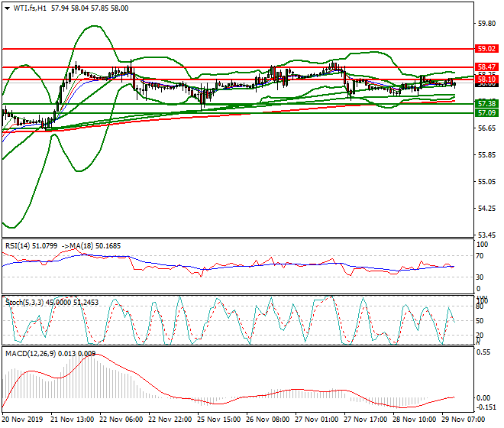This screenshot has width=504, height=428.
Task: Click the 21 Nov 13:00 time label
Action: 73,420
